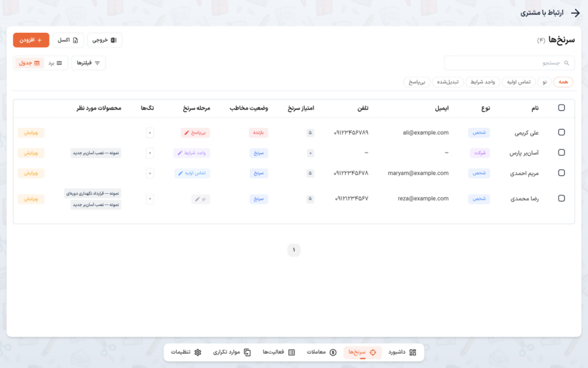
Task: Tick the select-all checkbox in table header
Action: pos(562,108)
